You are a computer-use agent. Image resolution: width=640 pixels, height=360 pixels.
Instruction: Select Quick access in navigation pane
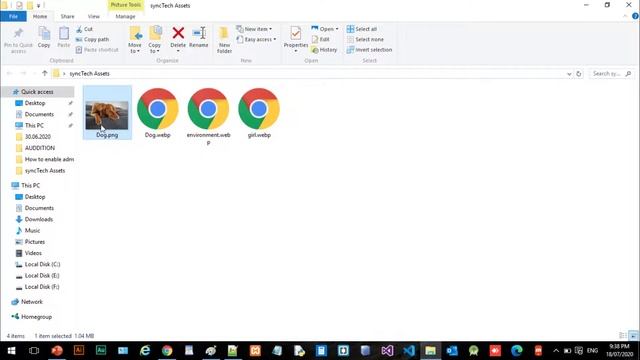(x=37, y=92)
